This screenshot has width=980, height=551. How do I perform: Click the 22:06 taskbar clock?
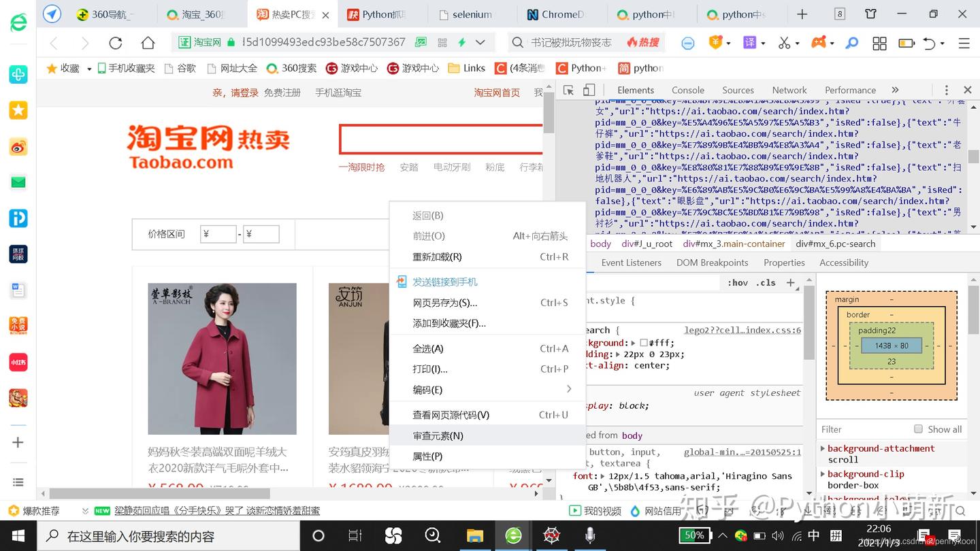878,529
